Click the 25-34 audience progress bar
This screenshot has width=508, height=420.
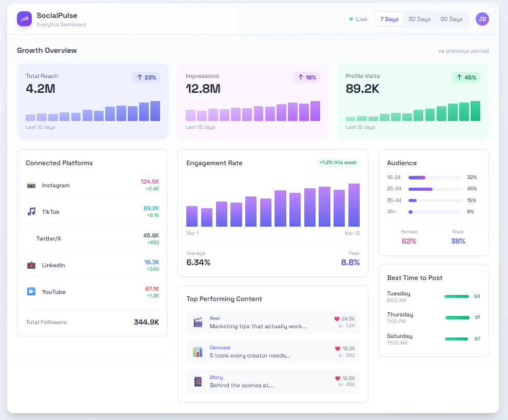[435, 189]
